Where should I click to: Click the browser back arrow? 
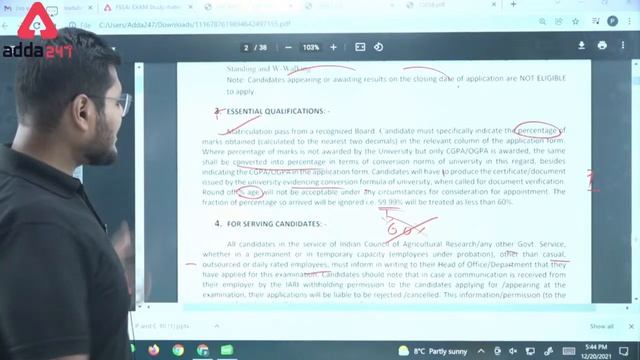coord(5,25)
